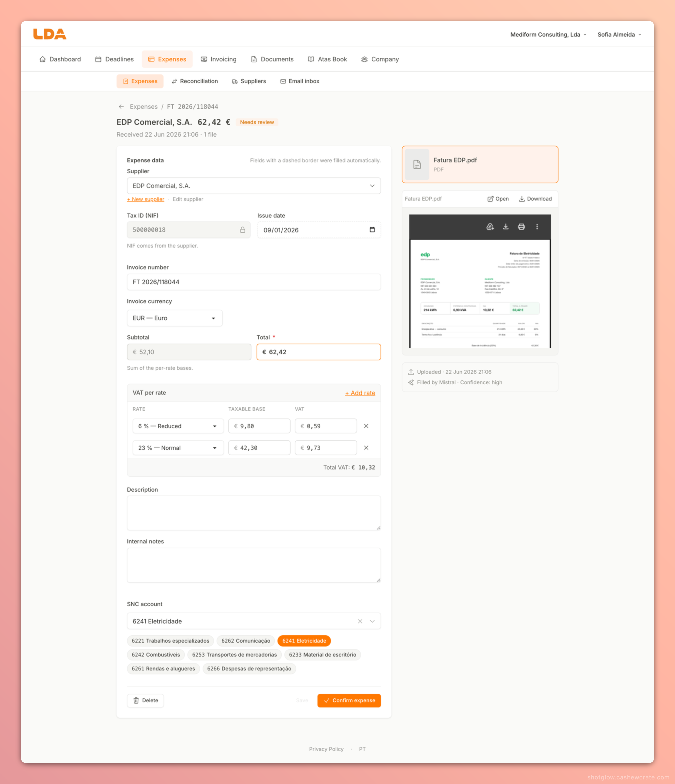Screen dimensions: 675x784
Task: Click the sparkle icon beside Filled by Mistral
Action: (x=411, y=383)
